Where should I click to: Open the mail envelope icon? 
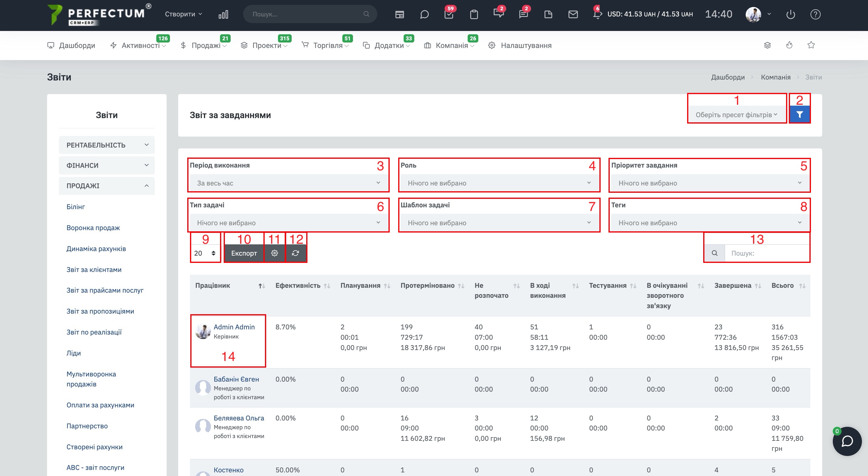tap(573, 15)
